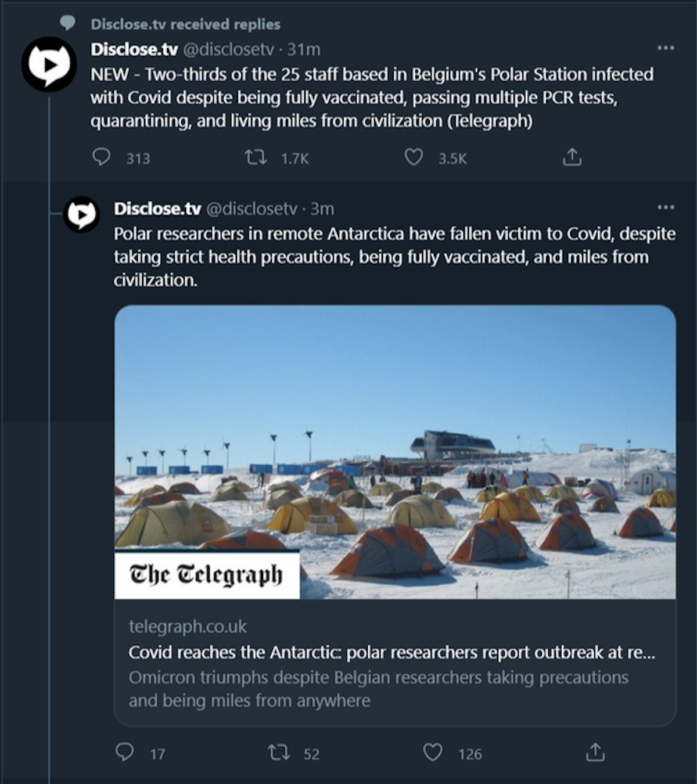Image resolution: width=697 pixels, height=784 pixels.
Task: Click the 'Disclose.tv received replies' notice
Action: [185, 24]
